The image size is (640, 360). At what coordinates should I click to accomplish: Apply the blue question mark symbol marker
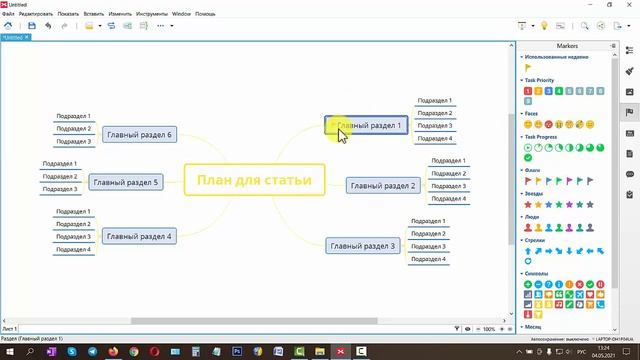coord(549,284)
